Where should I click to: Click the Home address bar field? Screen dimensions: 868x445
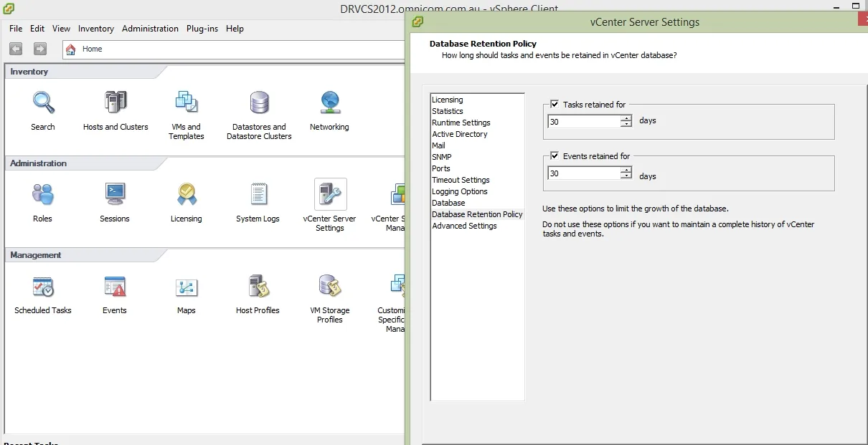pyautogui.click(x=234, y=49)
